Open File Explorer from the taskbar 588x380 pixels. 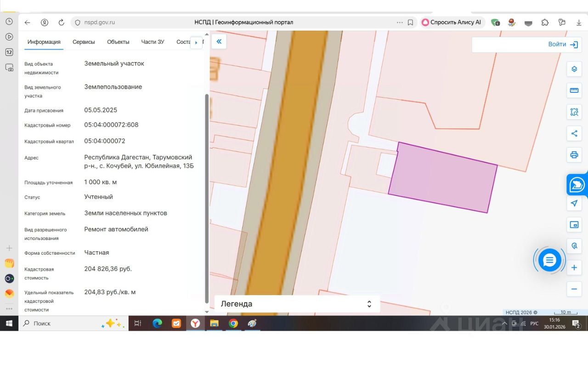tap(214, 323)
